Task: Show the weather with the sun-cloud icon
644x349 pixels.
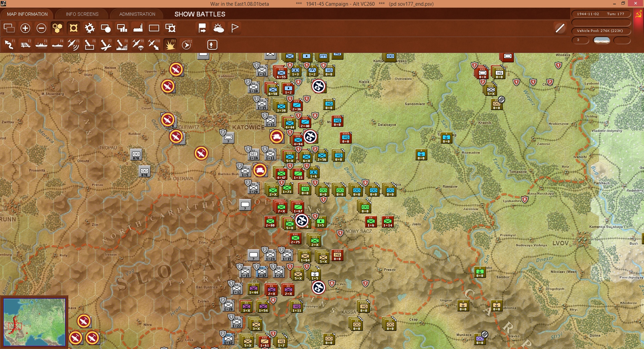Action: [x=218, y=28]
